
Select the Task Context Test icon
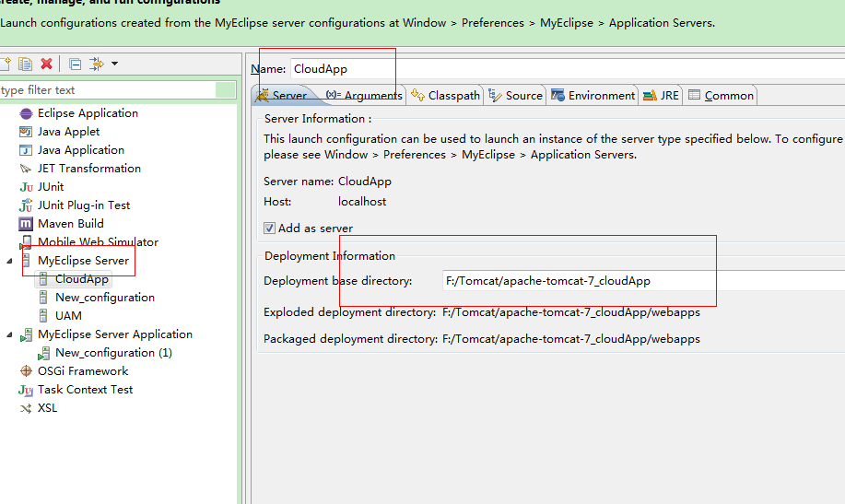[26, 390]
